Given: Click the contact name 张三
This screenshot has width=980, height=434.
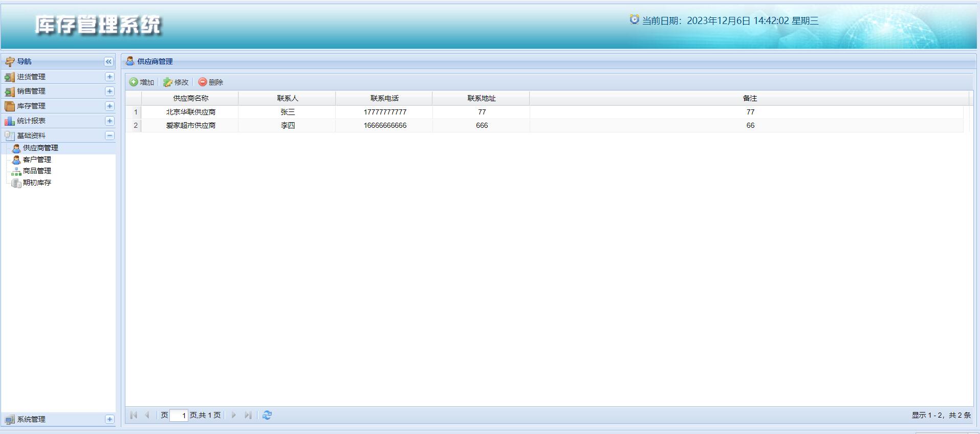Looking at the screenshot, I should (x=288, y=112).
